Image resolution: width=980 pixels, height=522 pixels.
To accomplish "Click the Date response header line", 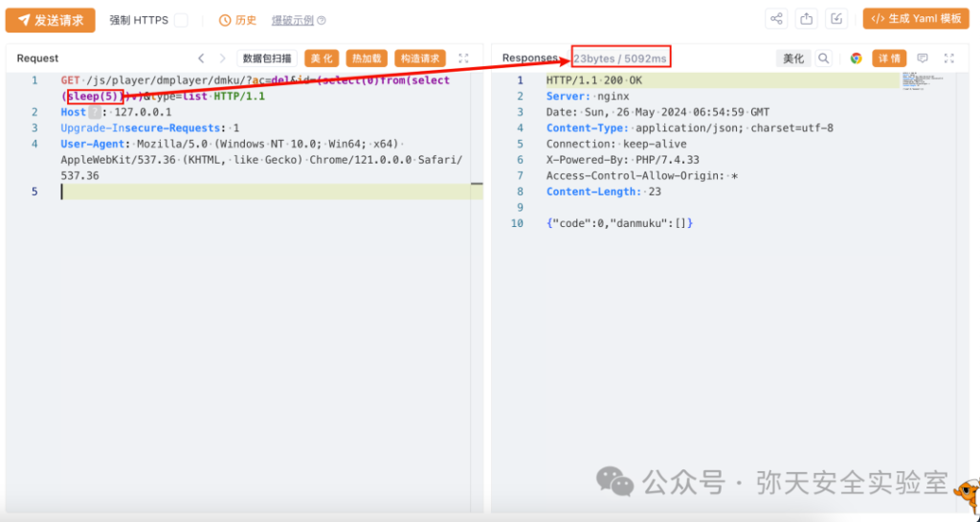I will tap(657, 112).
